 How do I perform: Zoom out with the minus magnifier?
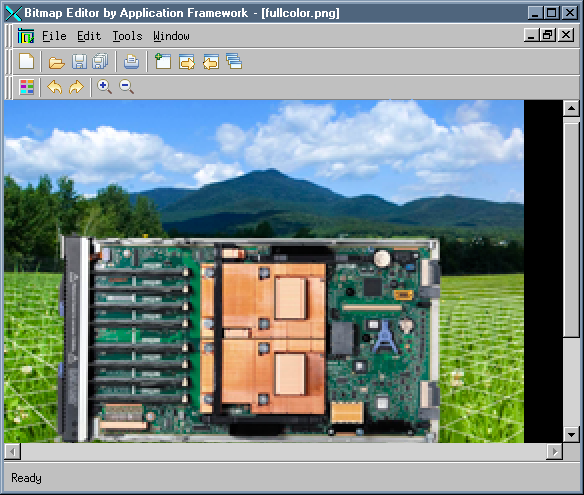[x=126, y=87]
